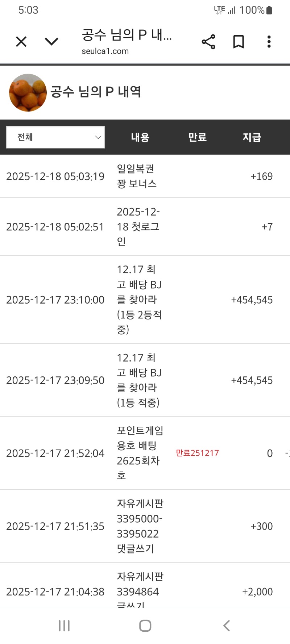Image resolution: width=290 pixels, height=644 pixels.
Task: Close the in-app browser tab
Action: point(21,42)
